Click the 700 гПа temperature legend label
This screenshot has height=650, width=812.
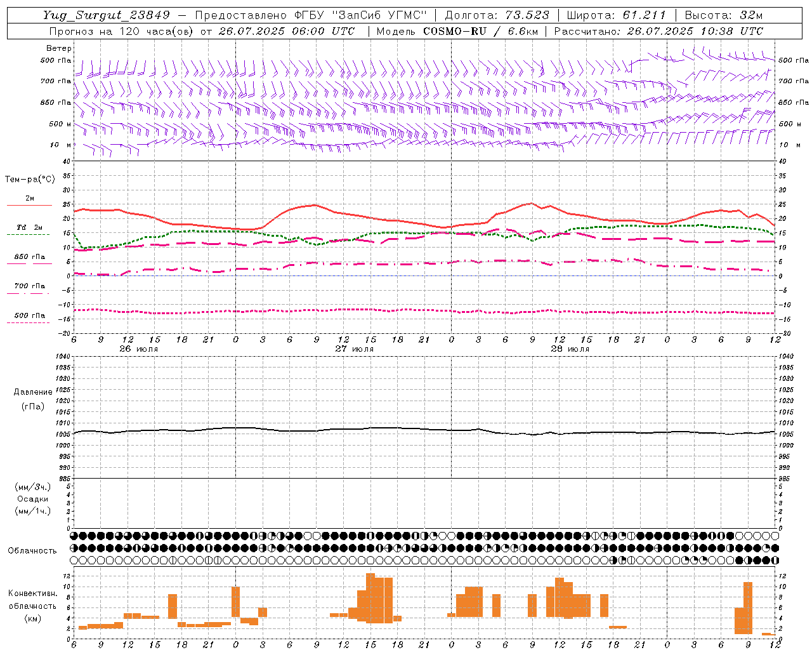[30, 286]
